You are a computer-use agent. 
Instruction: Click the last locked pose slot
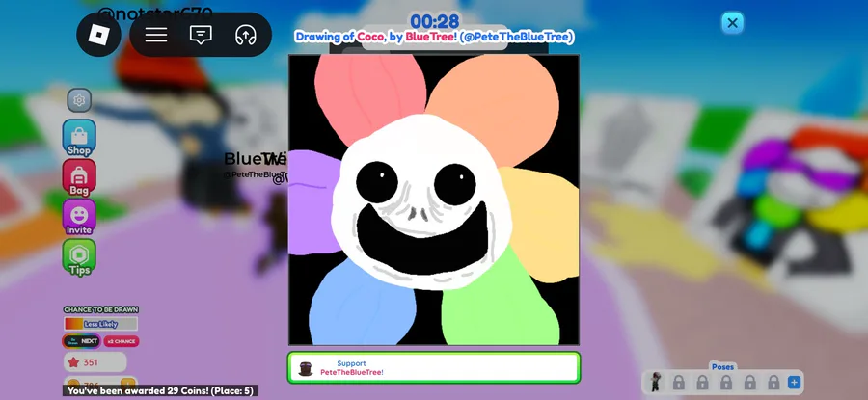(x=773, y=383)
